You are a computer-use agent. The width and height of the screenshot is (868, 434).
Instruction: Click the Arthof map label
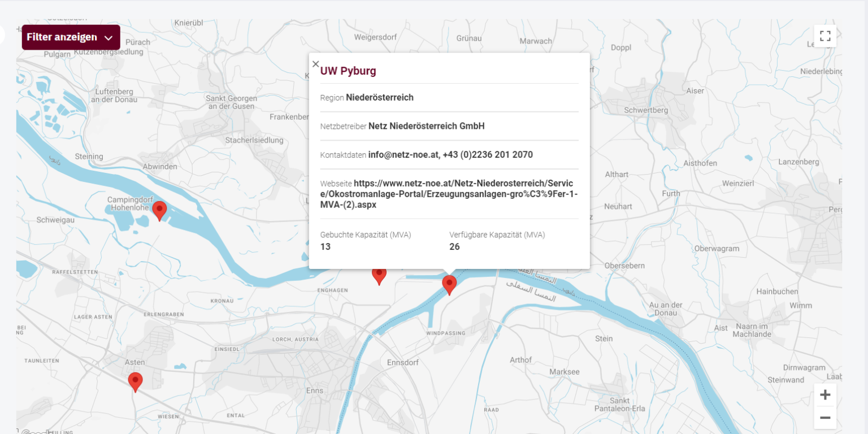[x=521, y=360]
